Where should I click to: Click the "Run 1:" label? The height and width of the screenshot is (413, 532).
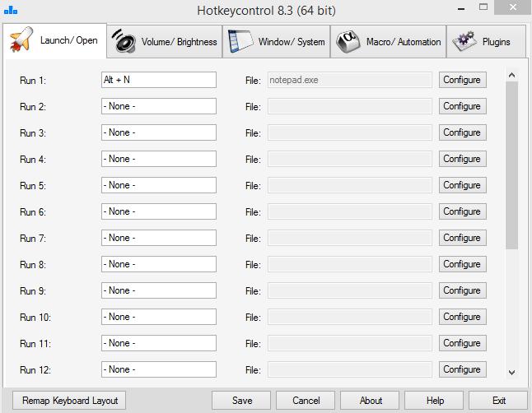pos(33,81)
